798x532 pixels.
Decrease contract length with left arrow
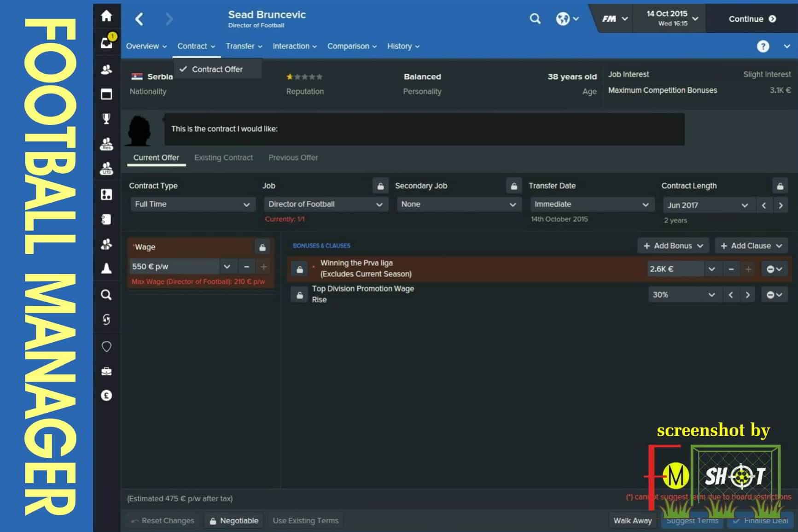point(764,205)
